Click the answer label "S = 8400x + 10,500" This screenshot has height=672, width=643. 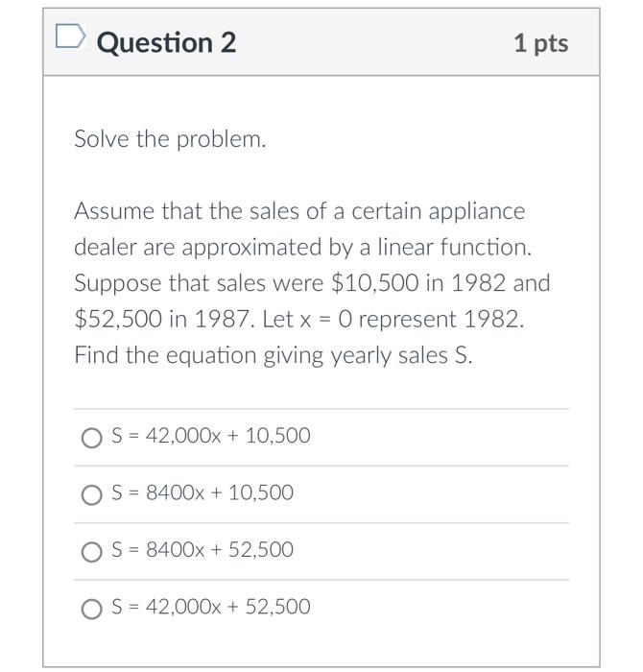(x=202, y=492)
